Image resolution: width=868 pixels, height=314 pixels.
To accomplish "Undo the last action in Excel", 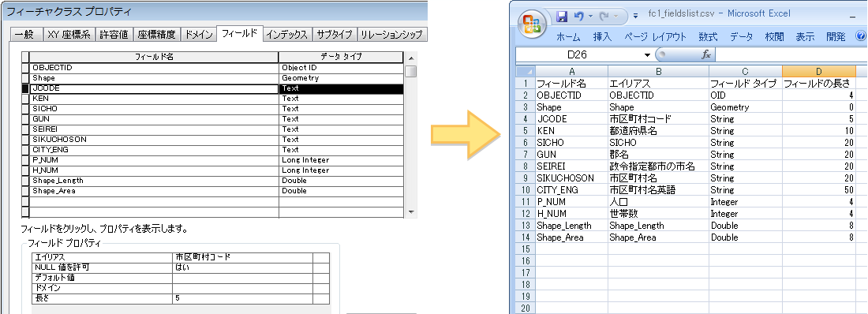I will point(578,17).
